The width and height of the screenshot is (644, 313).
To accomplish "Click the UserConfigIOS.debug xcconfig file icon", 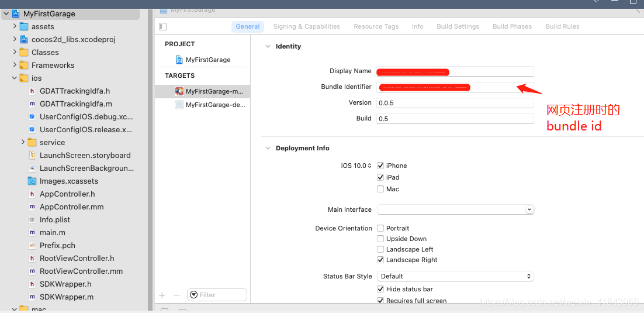I will pos(32,117).
